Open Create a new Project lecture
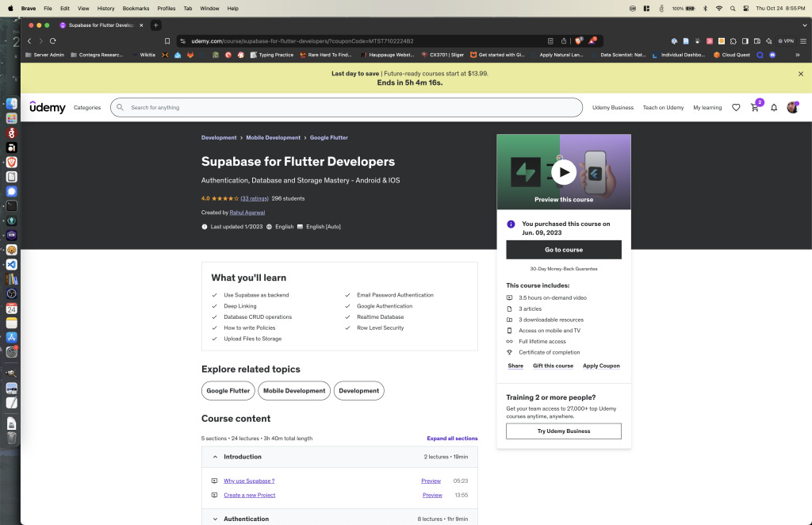The width and height of the screenshot is (812, 525). point(249,495)
